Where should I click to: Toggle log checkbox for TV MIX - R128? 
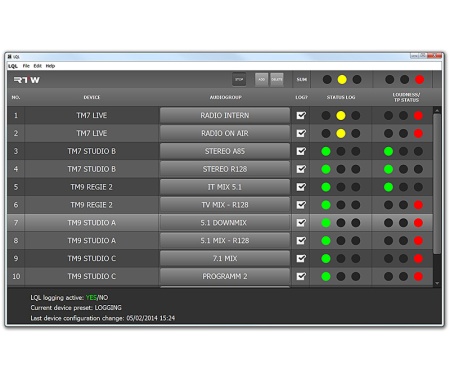(x=301, y=205)
